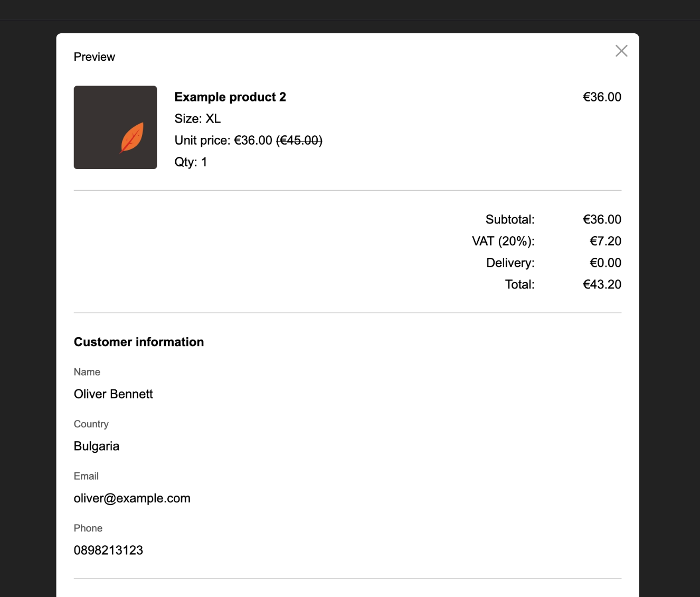This screenshot has height=597, width=700.
Task: Click the Delivery amount €0.00
Action: pyautogui.click(x=605, y=263)
